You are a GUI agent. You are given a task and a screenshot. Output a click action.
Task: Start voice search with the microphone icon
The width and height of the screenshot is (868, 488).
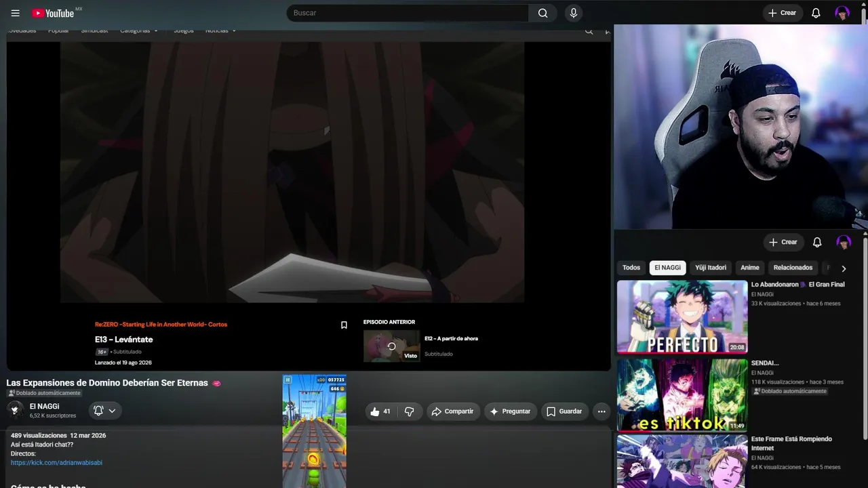[x=574, y=13]
